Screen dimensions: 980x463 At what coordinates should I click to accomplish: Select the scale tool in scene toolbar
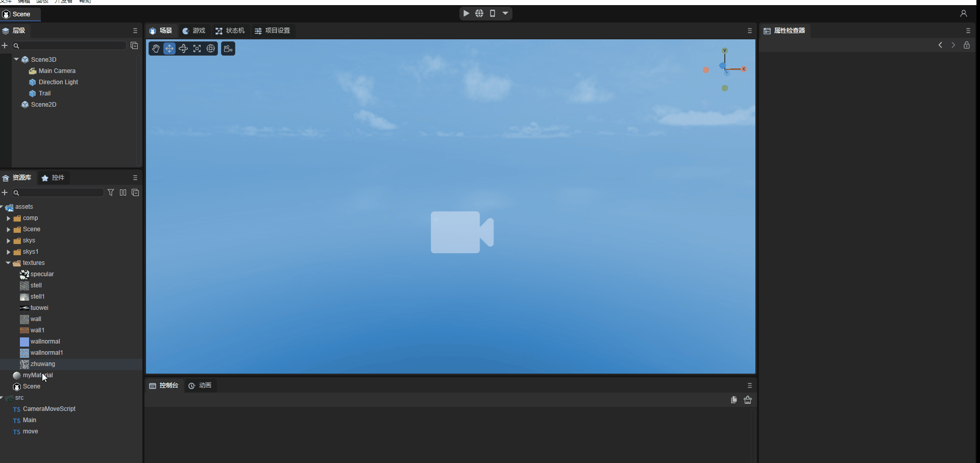197,48
